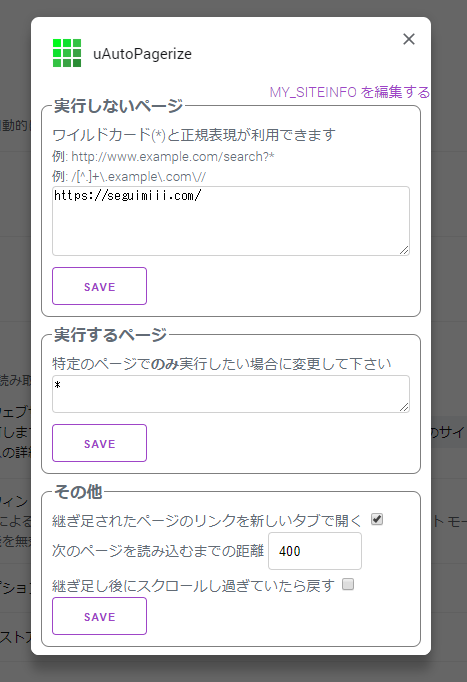This screenshot has width=467, height=682.
Task: Click the regex example line text
Action: [129, 177]
